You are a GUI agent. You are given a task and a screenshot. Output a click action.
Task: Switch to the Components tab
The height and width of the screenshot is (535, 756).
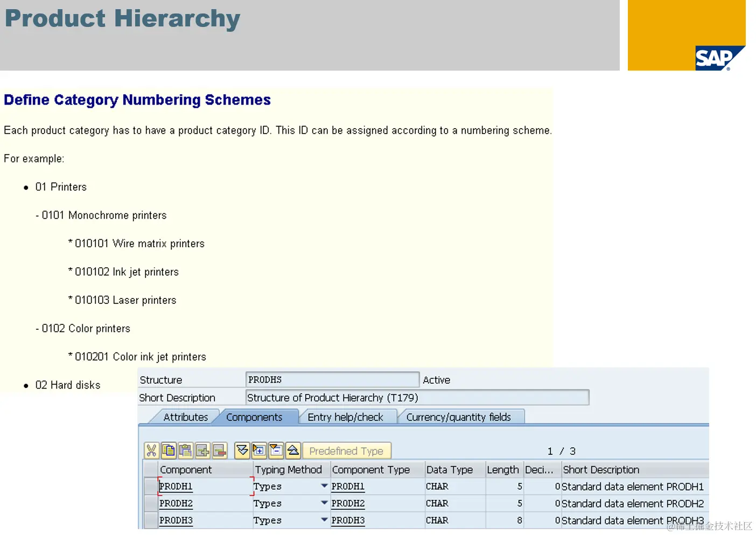pyautogui.click(x=254, y=417)
